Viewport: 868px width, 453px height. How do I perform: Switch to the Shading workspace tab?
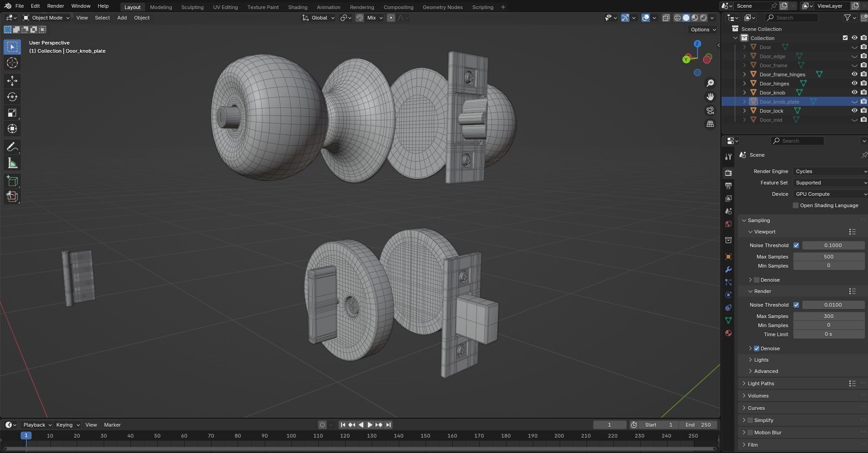tap(298, 7)
